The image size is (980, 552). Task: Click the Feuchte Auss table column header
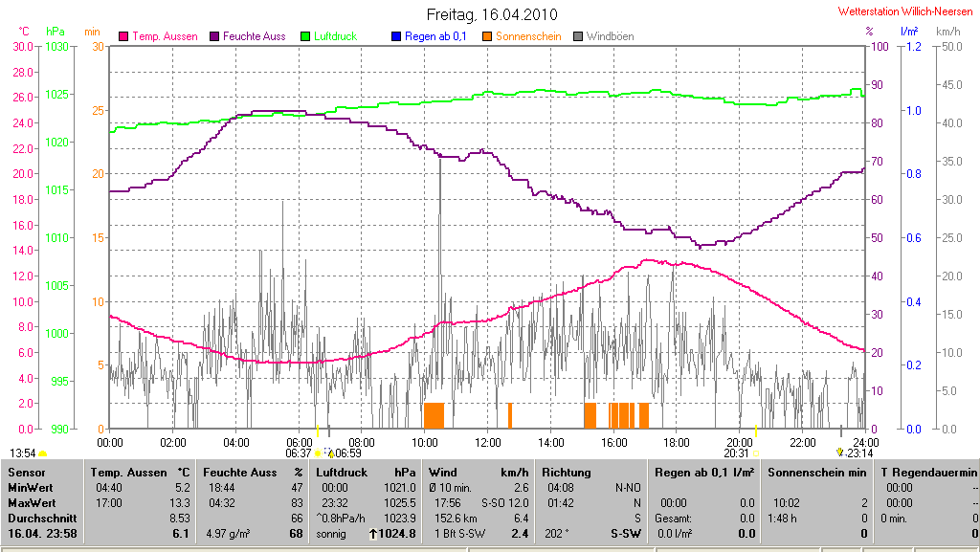pyautogui.click(x=239, y=473)
